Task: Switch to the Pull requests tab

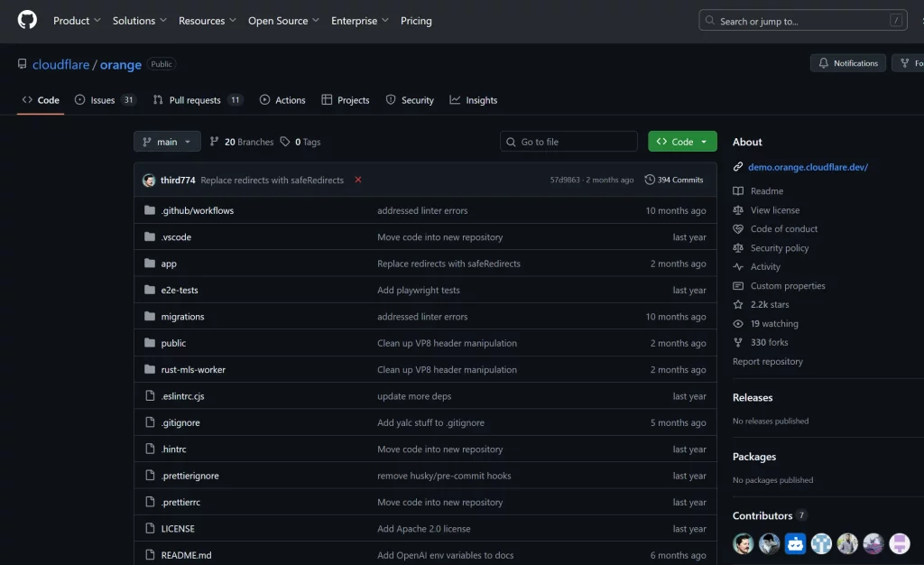Action: click(198, 100)
